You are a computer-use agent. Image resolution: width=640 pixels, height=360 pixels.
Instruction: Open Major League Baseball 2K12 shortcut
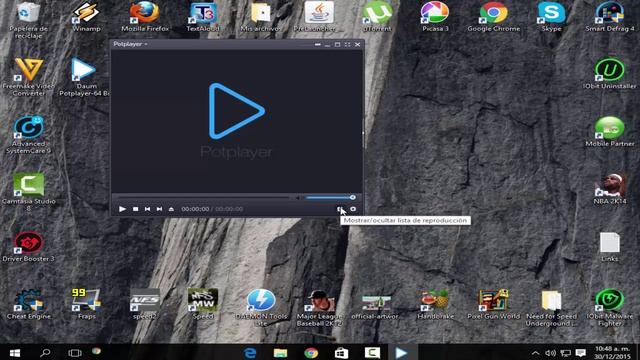tap(319, 308)
